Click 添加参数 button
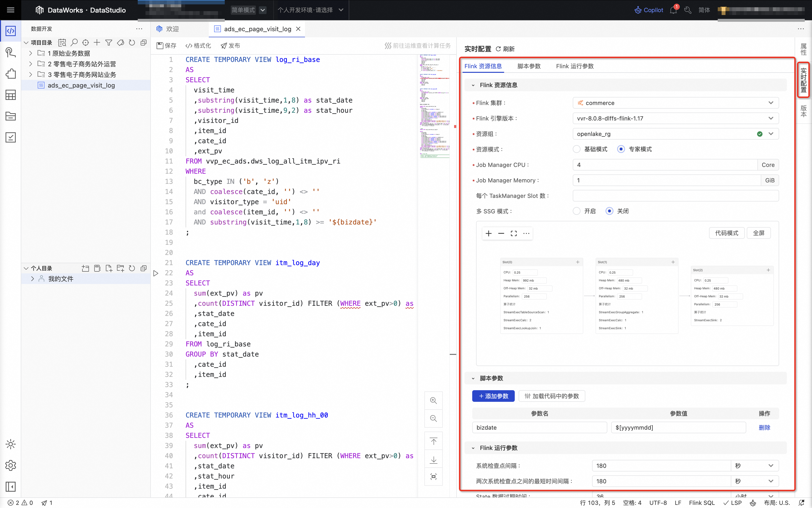 point(493,396)
